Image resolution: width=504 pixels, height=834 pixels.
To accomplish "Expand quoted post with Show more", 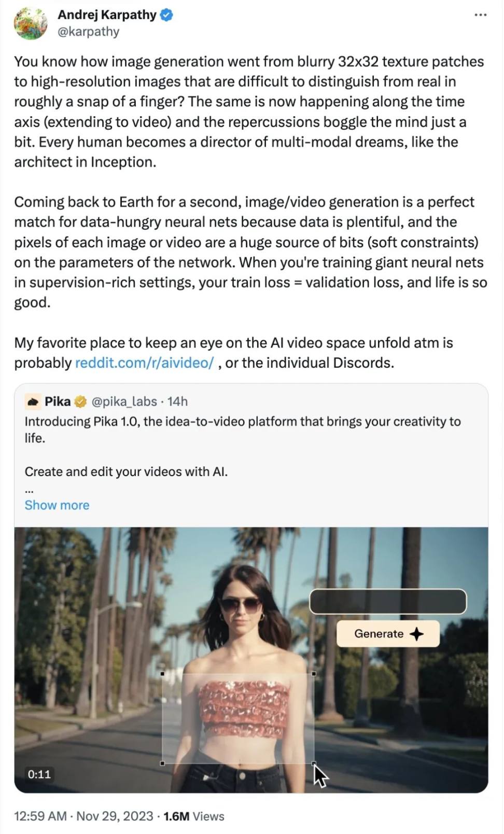I will point(57,505).
